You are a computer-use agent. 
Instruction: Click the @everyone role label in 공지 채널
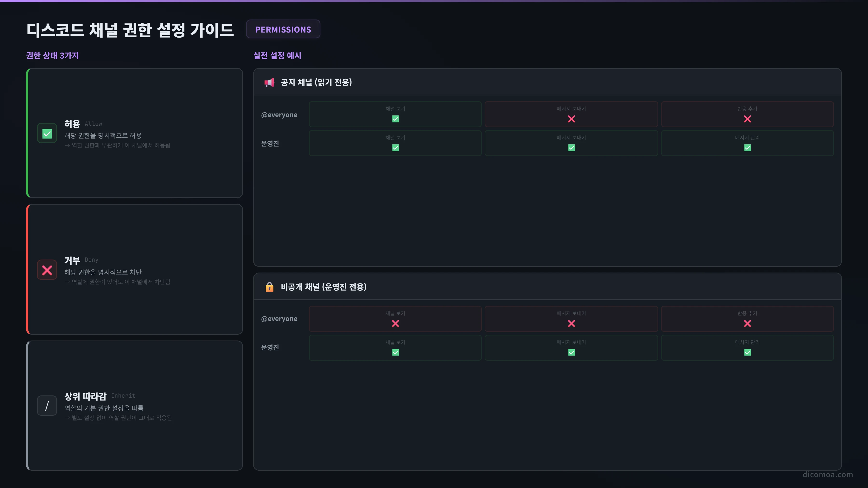[279, 115]
